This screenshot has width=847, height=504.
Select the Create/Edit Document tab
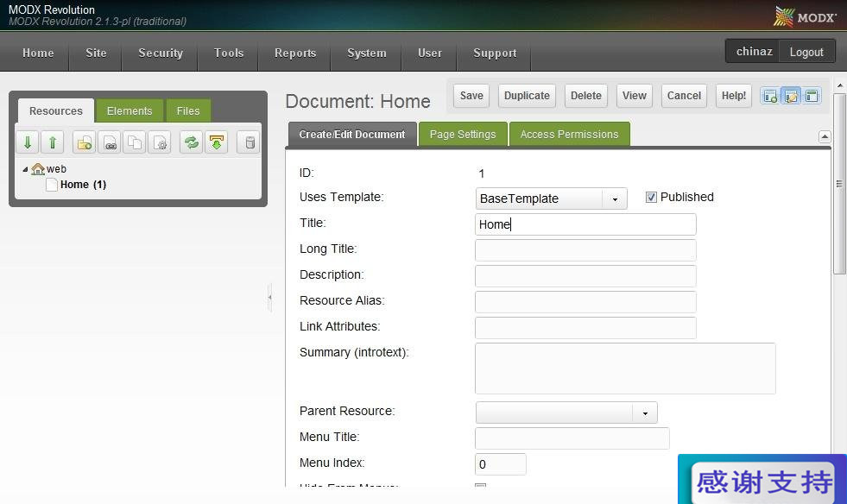[x=352, y=134]
